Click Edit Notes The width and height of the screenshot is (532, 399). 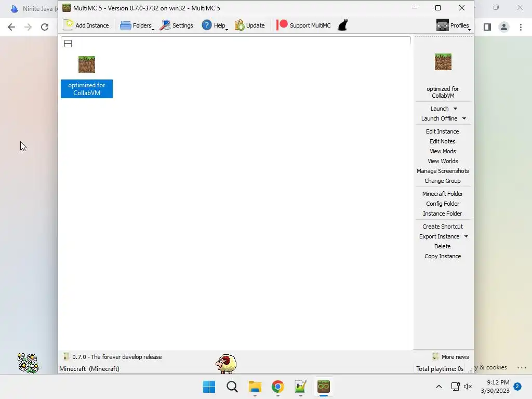[443, 141]
